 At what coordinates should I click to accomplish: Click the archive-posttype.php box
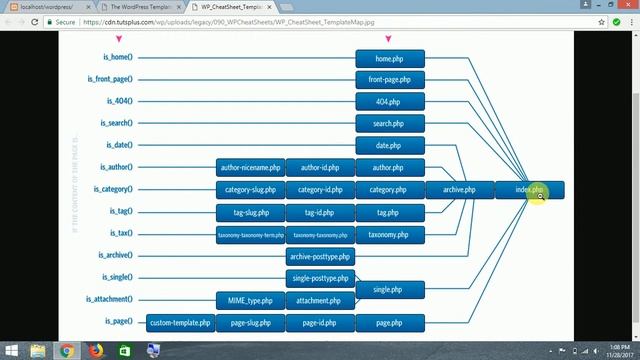pyautogui.click(x=320, y=257)
